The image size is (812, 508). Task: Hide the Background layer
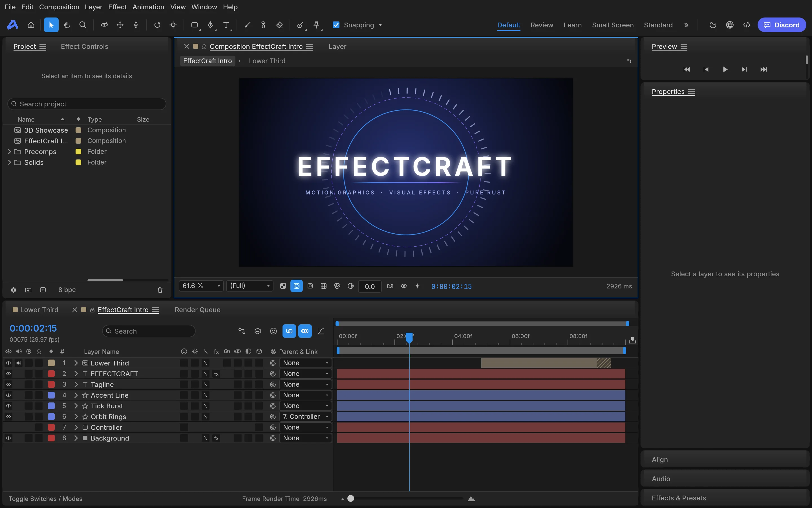point(8,438)
